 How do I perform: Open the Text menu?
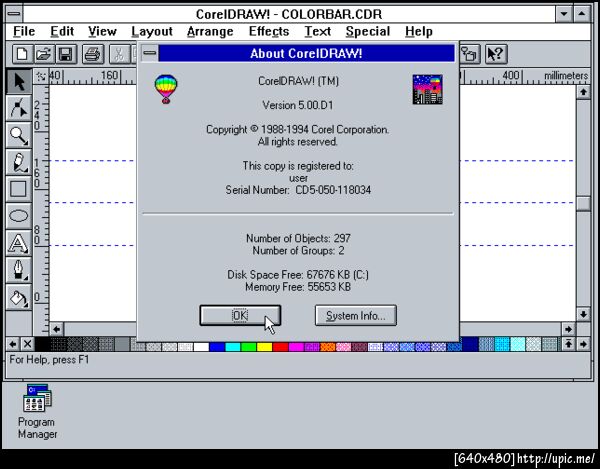pos(318,31)
